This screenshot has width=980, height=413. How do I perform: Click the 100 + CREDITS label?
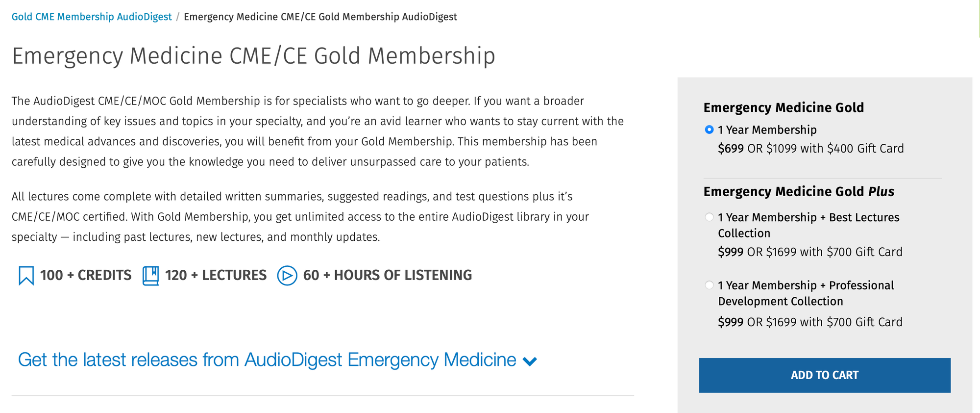[x=86, y=275]
